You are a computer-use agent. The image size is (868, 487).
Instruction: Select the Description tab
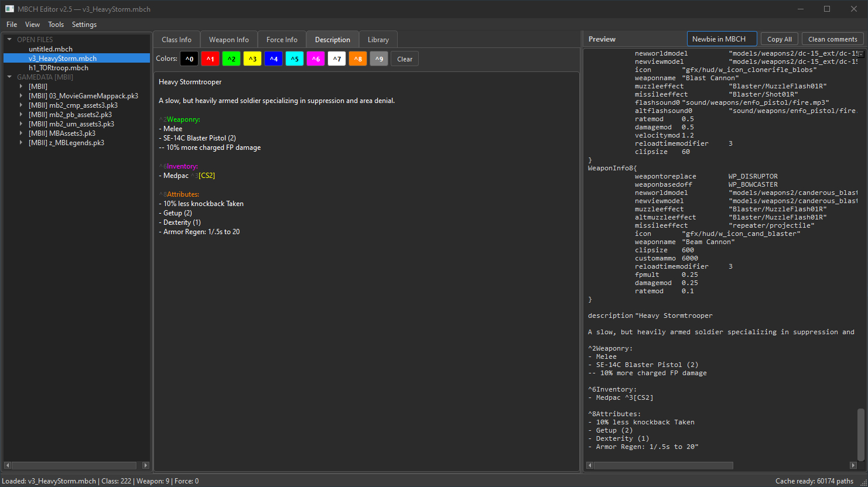333,40
